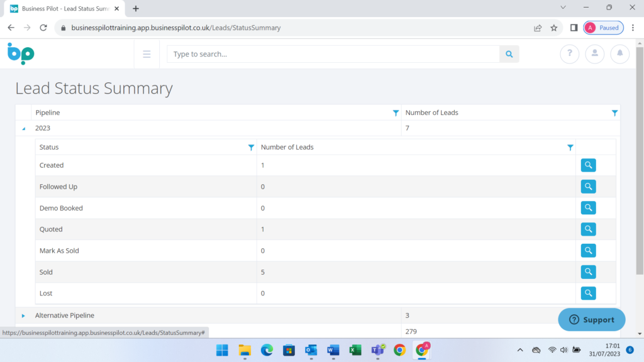
Task: Click the blue search button beside search box
Action: [509, 54]
